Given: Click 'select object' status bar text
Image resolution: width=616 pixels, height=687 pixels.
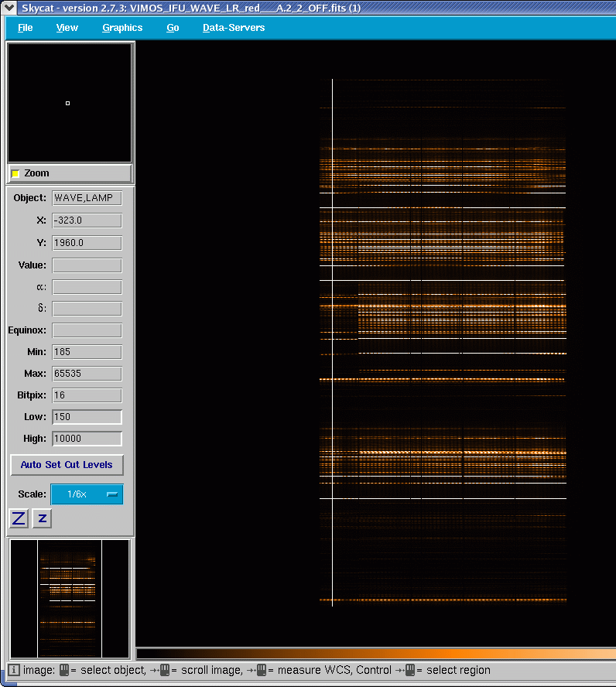Looking at the screenshot, I should (x=113, y=670).
